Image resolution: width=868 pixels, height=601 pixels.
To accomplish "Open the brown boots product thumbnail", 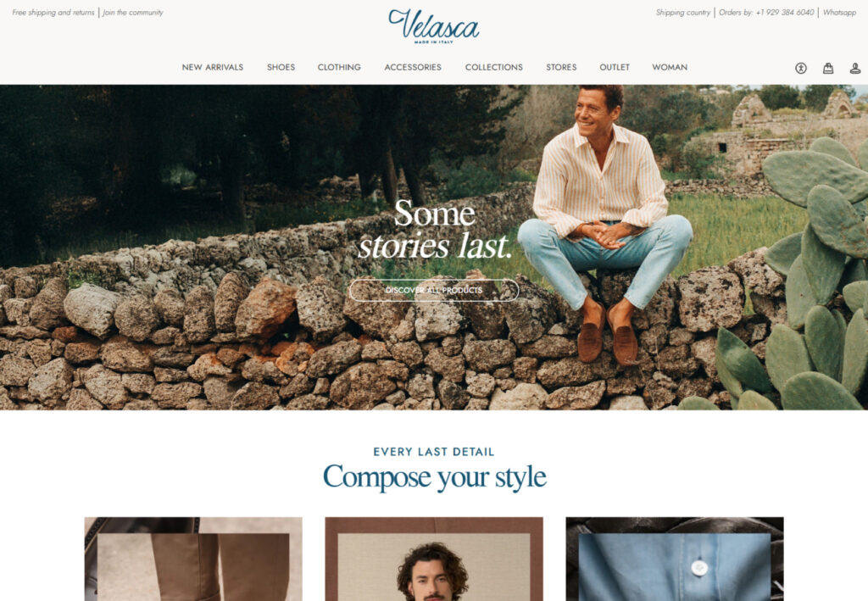I will click(x=193, y=559).
